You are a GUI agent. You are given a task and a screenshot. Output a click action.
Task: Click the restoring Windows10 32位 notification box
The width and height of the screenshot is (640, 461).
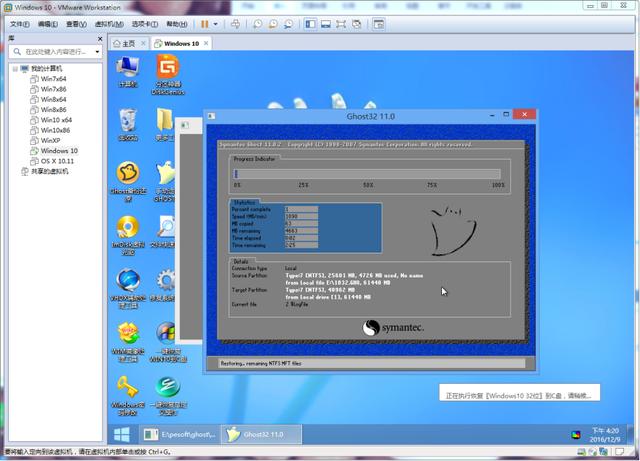coord(520,393)
